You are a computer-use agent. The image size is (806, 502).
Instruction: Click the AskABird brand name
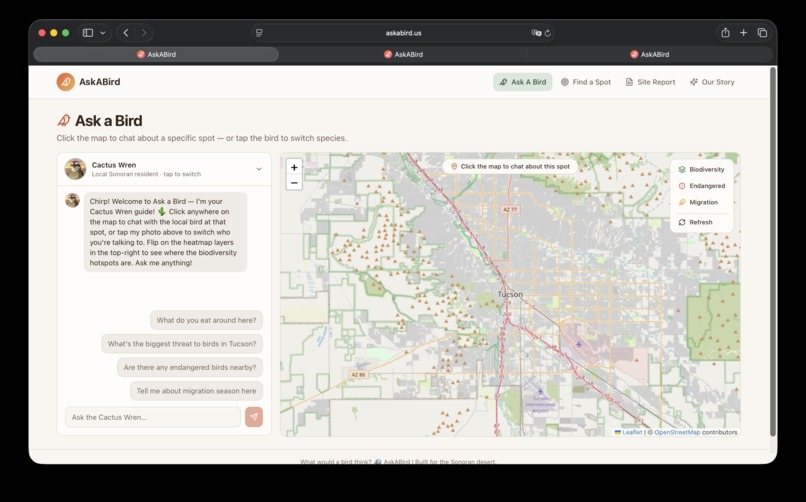(100, 82)
